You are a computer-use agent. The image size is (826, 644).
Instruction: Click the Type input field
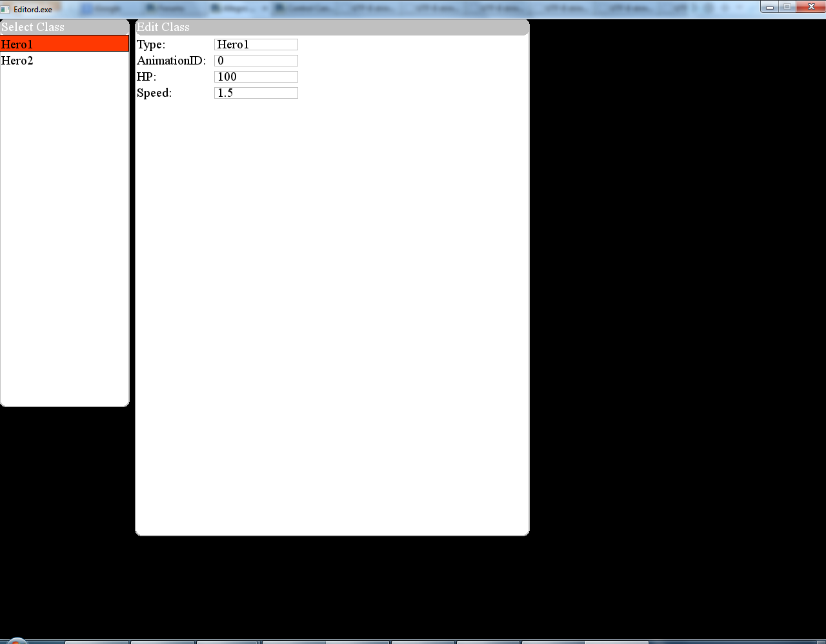256,45
